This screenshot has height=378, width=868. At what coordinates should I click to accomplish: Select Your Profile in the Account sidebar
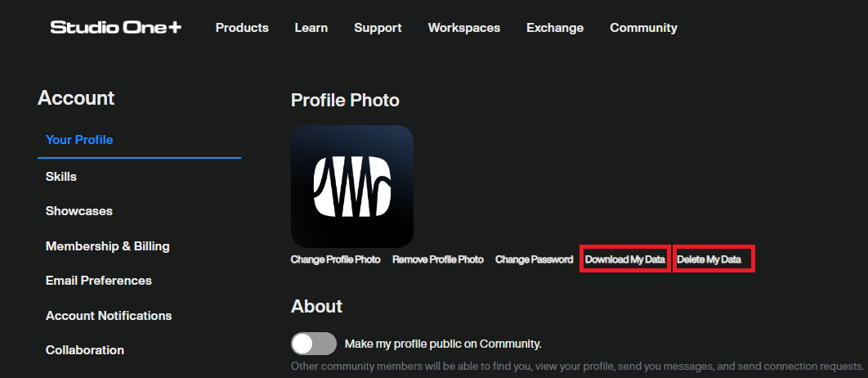point(79,140)
